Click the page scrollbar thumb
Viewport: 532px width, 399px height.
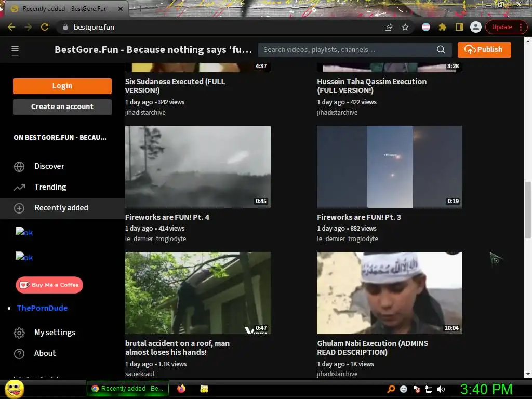pos(528,210)
